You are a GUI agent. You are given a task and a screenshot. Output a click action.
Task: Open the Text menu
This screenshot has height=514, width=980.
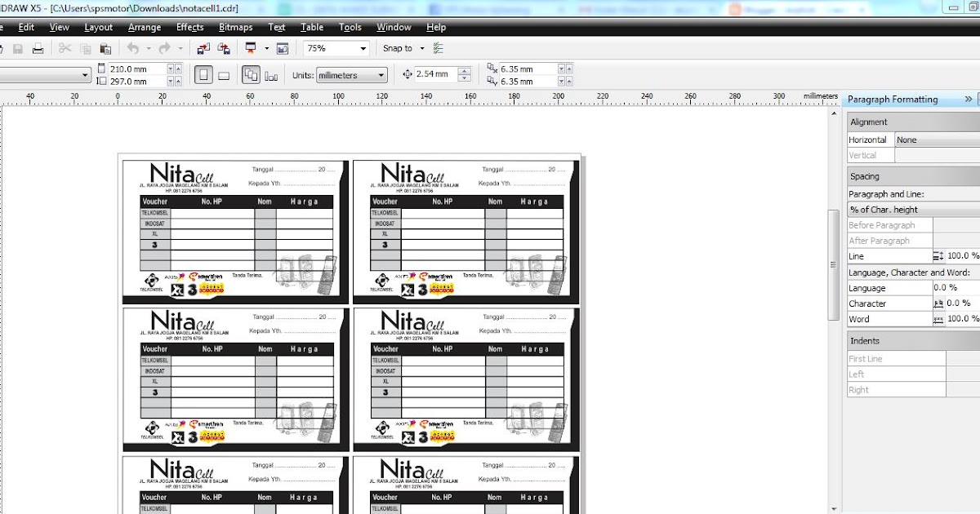277,27
